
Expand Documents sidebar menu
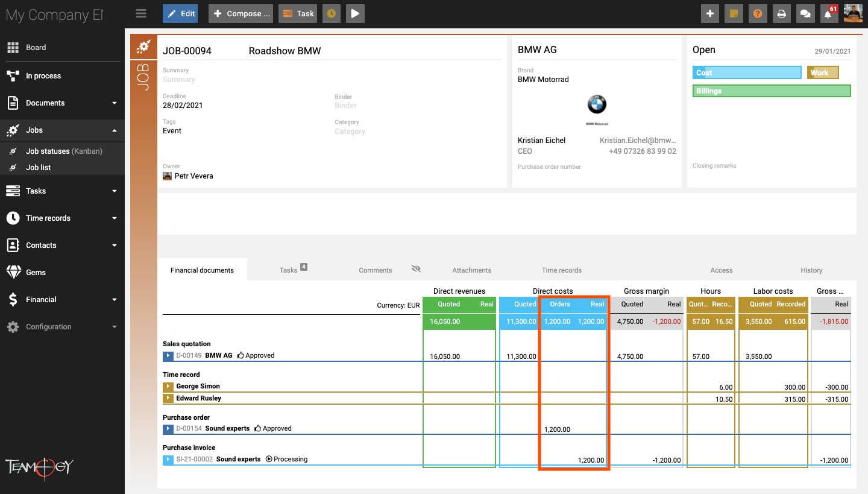[62, 103]
